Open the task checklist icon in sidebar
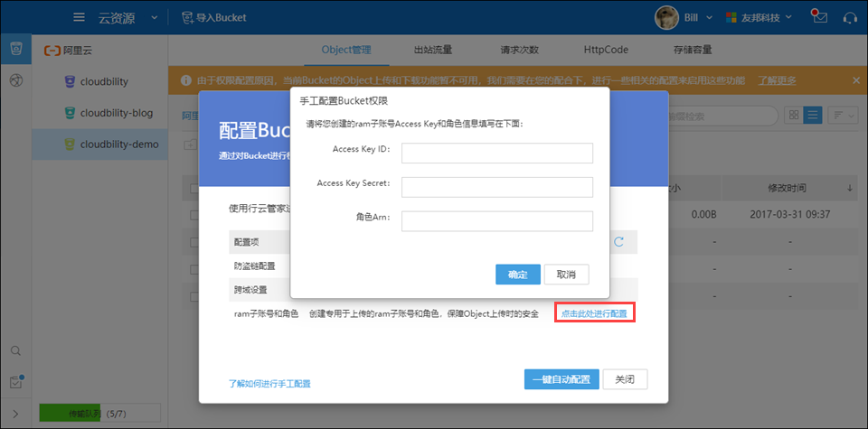Image resolution: width=868 pixels, height=429 pixels. (15, 382)
